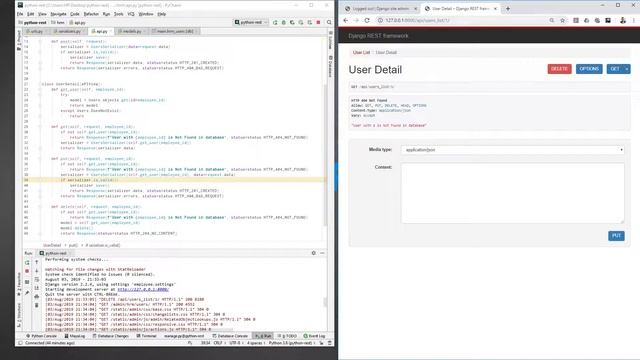
Task: Open the File menu in PyCharm
Action: coord(20,14)
